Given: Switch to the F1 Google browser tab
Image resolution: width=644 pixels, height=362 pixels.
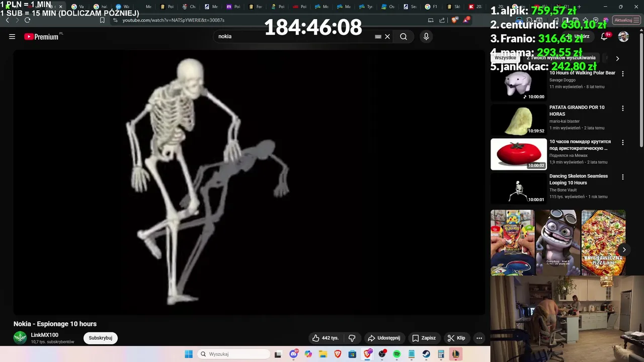Looking at the screenshot, I should (x=431, y=7).
